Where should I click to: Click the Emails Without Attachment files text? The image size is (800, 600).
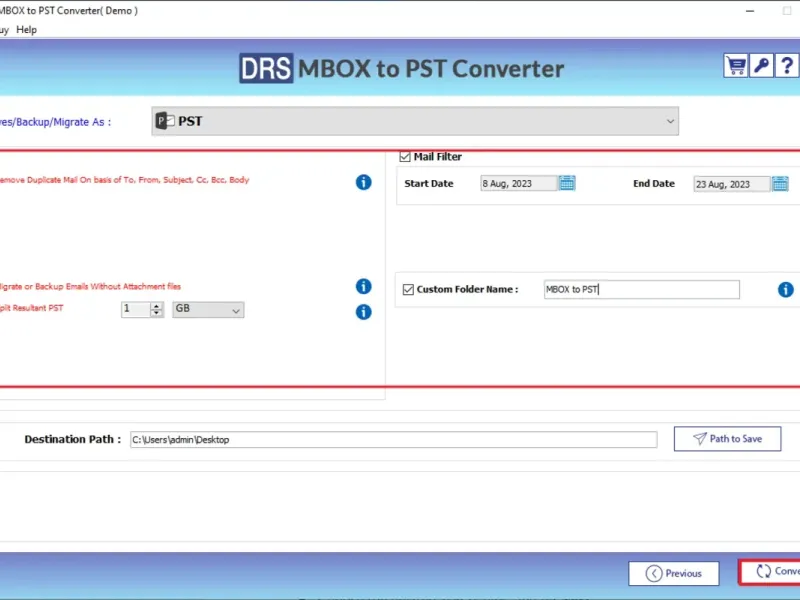point(90,286)
